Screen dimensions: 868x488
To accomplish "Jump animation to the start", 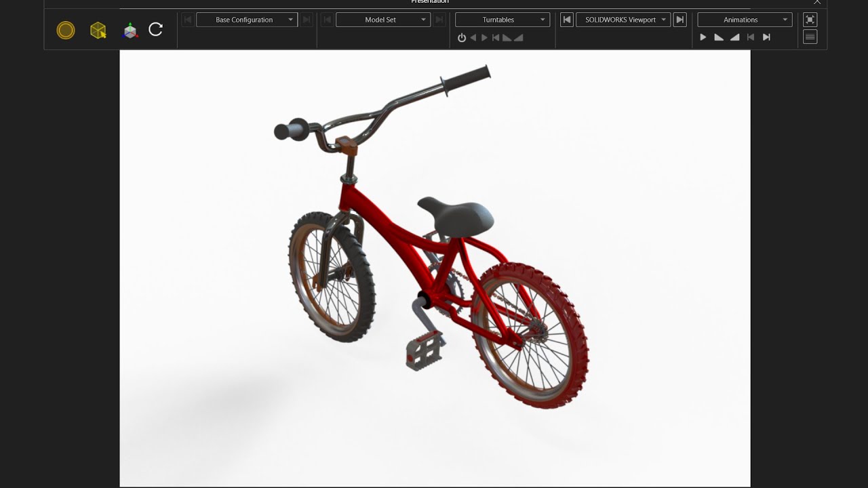I will [751, 37].
